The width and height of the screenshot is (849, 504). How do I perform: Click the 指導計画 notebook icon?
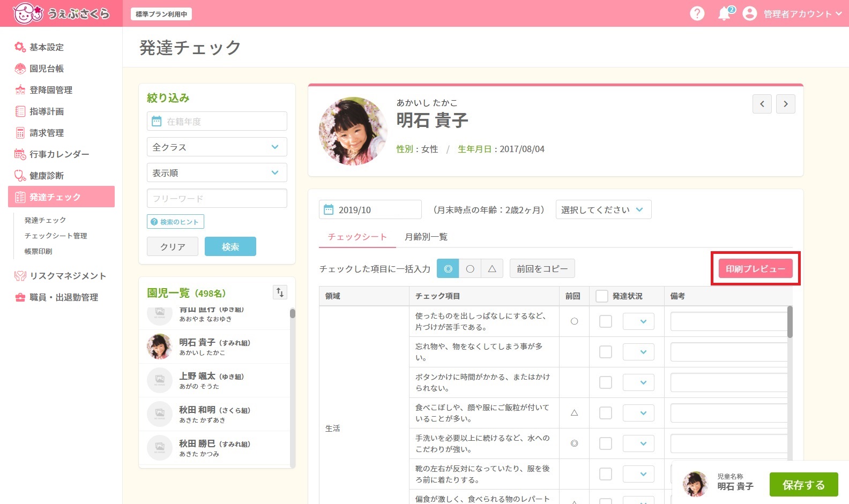[20, 111]
